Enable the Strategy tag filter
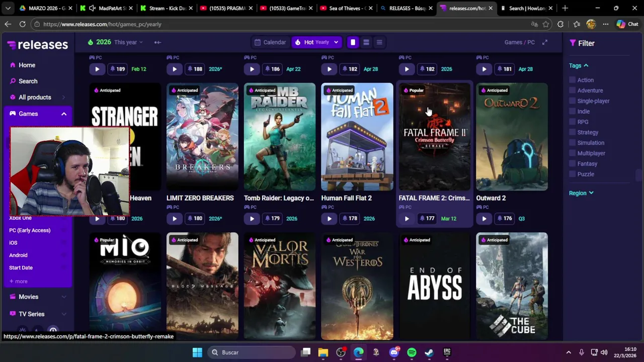 point(573,132)
